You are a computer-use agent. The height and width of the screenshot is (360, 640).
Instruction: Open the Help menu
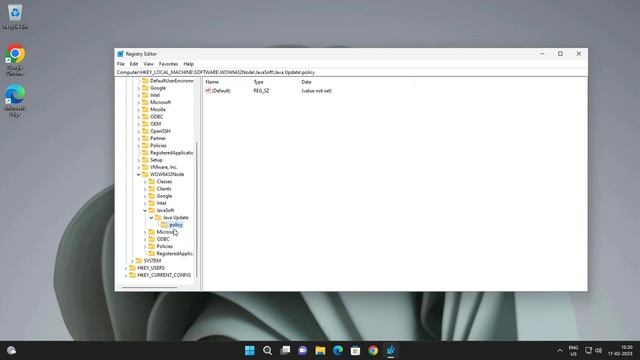(x=188, y=64)
